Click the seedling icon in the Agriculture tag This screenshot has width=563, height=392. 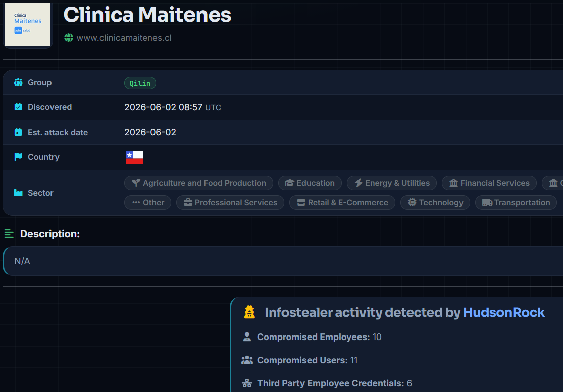[x=136, y=183]
